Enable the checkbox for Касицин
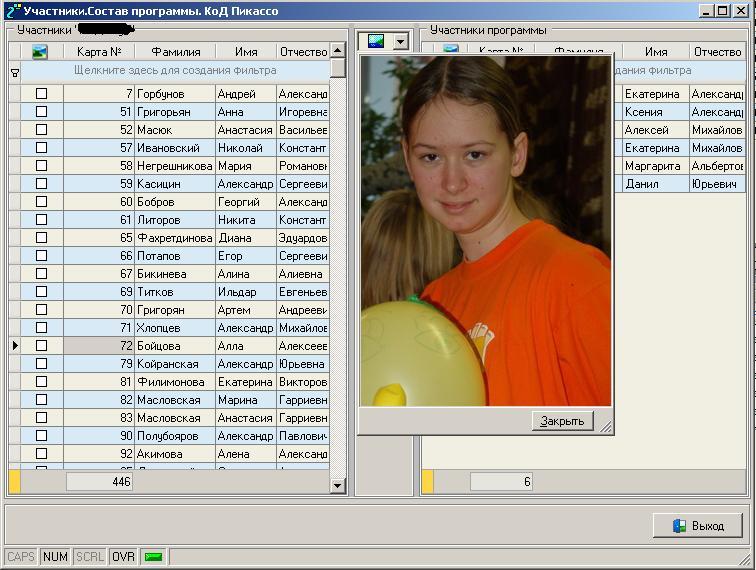Image resolution: width=756 pixels, height=570 pixels. (x=41, y=183)
